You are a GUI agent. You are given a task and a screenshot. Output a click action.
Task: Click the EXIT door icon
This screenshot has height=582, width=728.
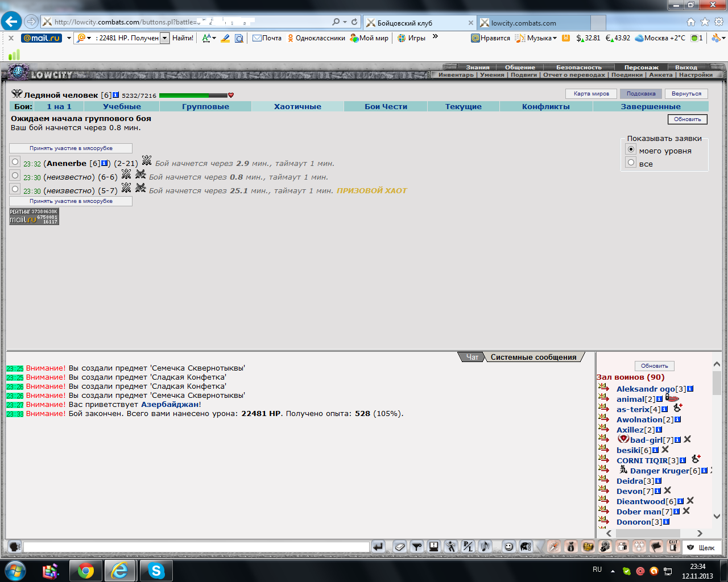click(673, 547)
